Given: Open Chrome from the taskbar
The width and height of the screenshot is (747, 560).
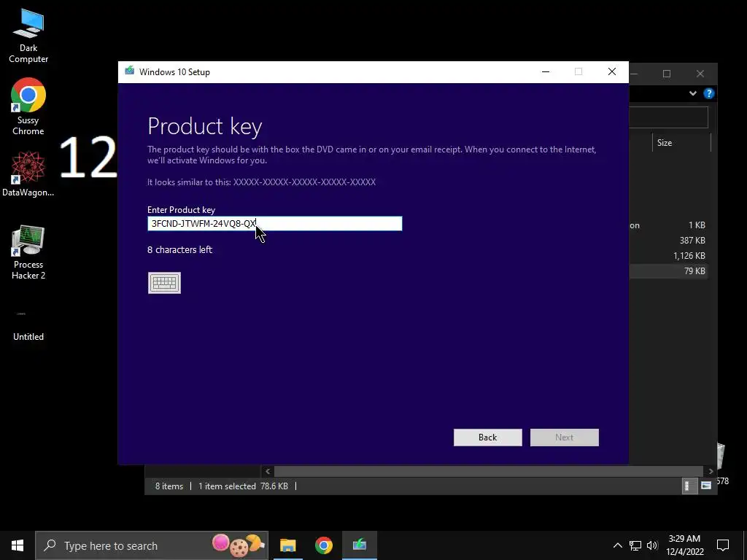Looking at the screenshot, I should [x=323, y=545].
